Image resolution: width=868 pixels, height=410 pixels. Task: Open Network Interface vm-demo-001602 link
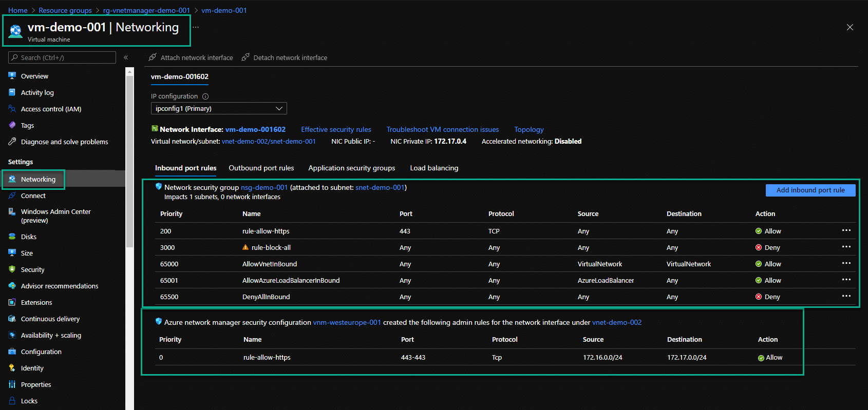point(255,129)
